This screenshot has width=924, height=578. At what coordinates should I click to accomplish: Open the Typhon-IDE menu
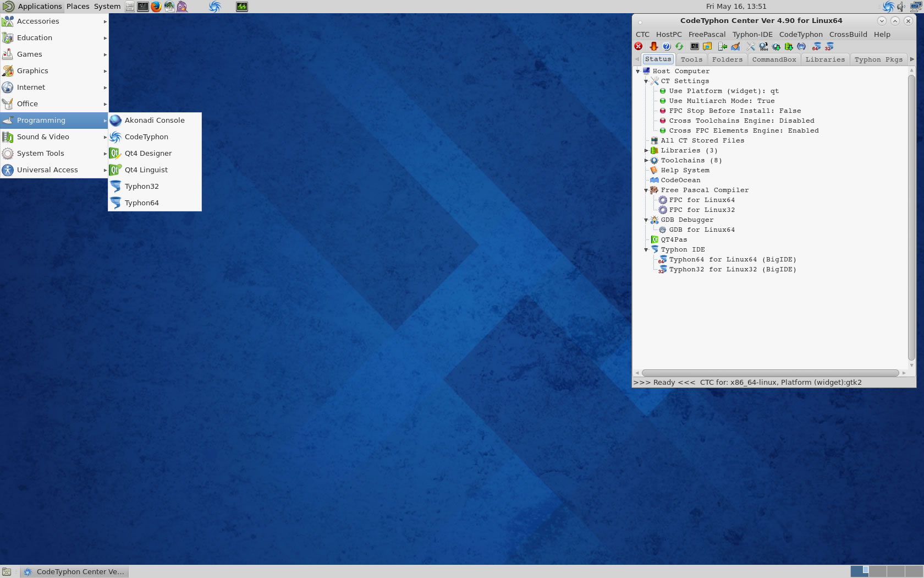pyautogui.click(x=752, y=34)
